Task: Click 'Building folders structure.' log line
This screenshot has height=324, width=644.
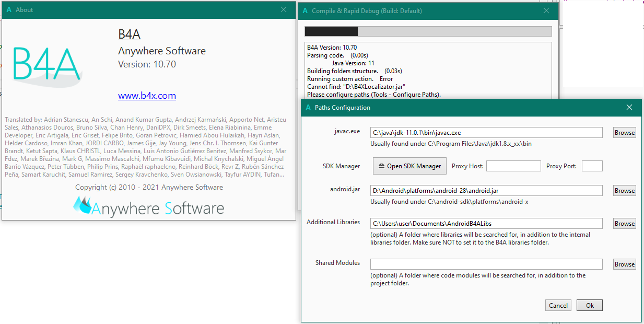Action: (355, 71)
